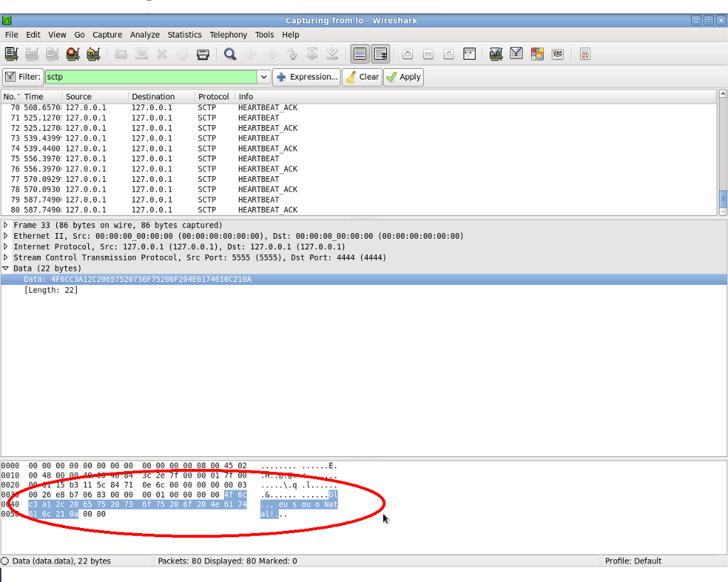The height and width of the screenshot is (582, 728).
Task: Open the Telephony menu
Action: (x=228, y=35)
